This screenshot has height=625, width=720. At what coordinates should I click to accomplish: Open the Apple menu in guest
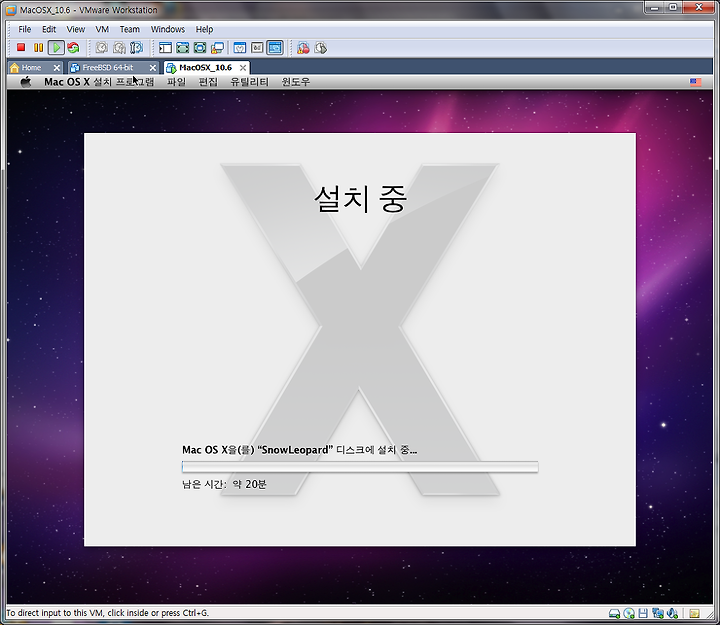[26, 82]
